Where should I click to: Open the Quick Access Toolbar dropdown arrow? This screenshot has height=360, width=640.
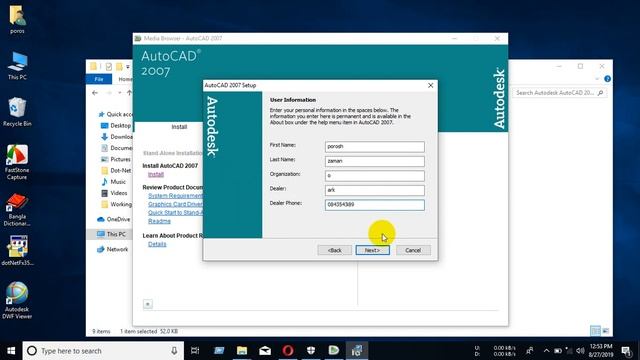[128, 67]
